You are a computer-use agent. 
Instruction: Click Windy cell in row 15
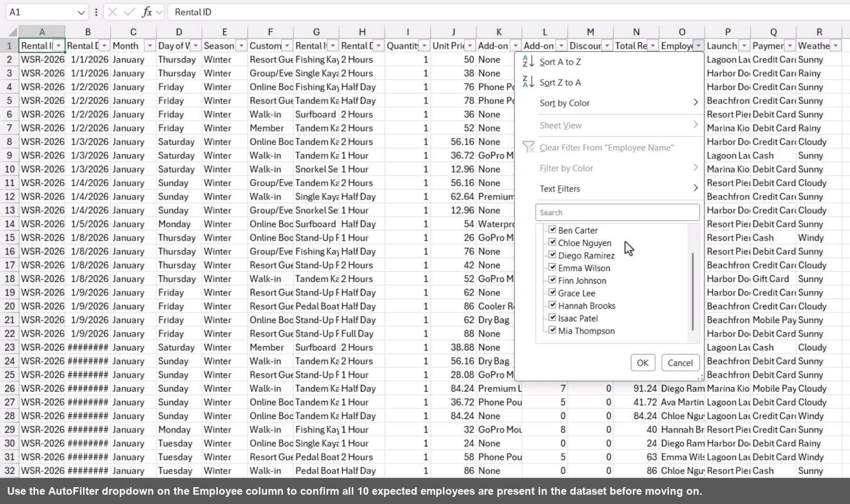[819, 238]
